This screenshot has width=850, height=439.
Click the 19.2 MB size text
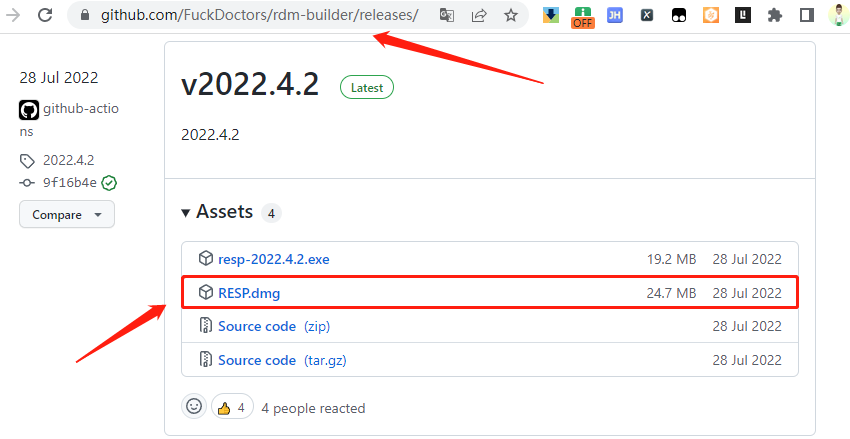[x=671, y=259]
